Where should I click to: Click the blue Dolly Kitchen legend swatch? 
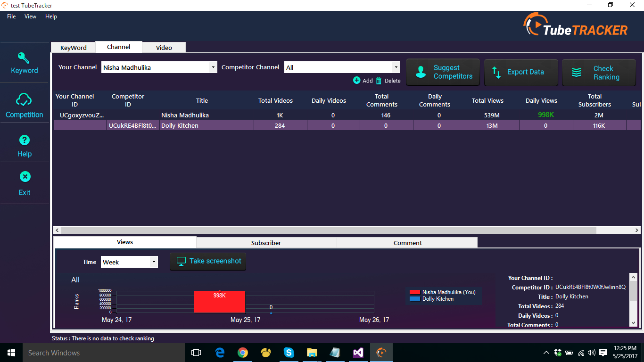[x=414, y=299]
